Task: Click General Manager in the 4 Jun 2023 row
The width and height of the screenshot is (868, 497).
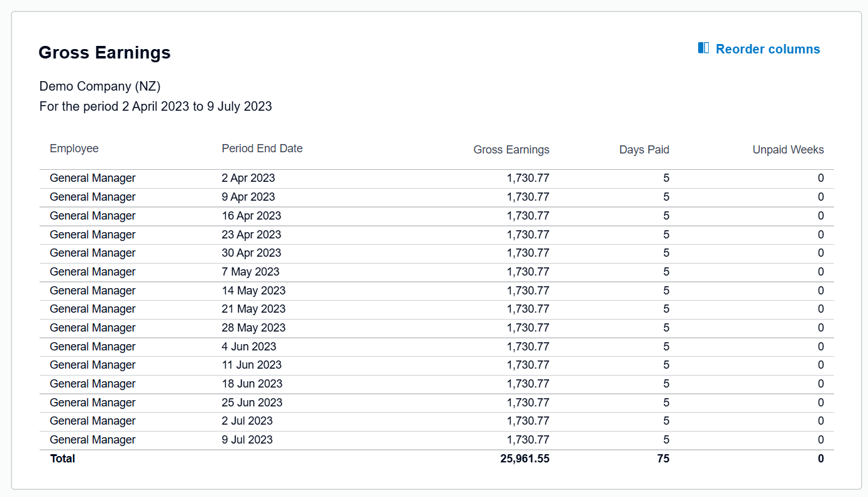Action: [x=92, y=347]
